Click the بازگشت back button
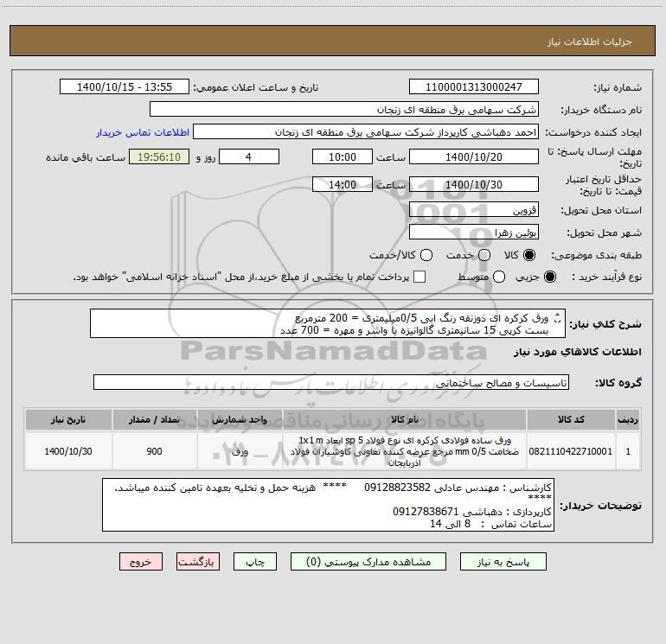 [198, 562]
